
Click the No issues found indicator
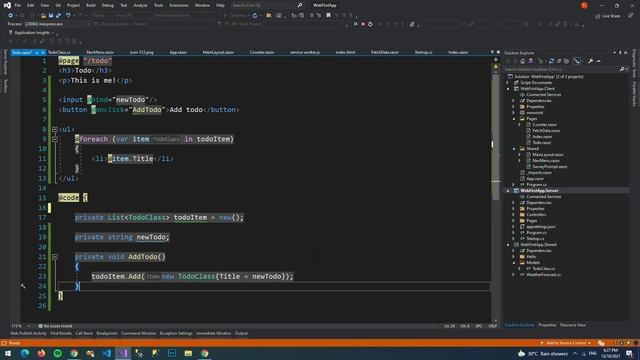coord(56,326)
